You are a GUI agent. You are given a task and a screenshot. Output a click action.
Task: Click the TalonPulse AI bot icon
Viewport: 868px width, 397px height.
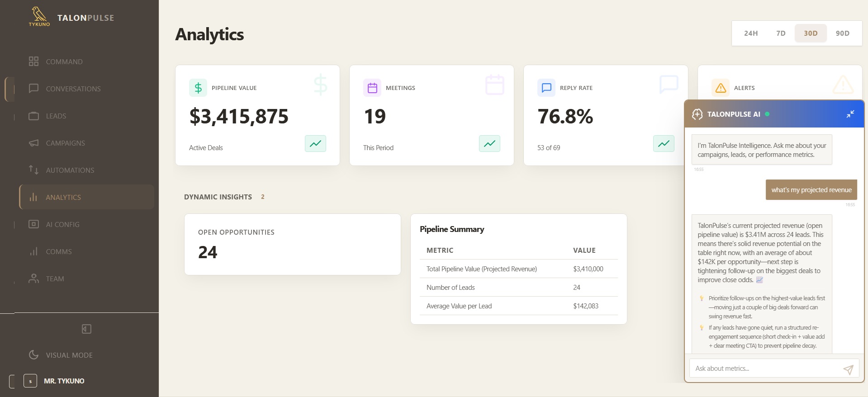697,114
